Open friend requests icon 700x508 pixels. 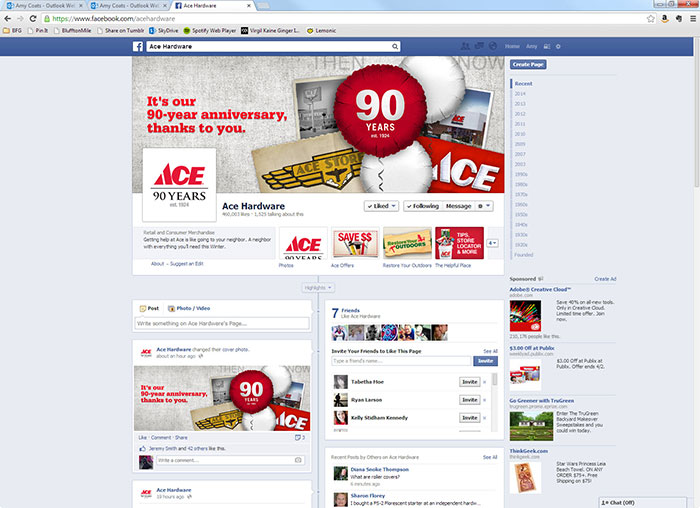[x=465, y=46]
